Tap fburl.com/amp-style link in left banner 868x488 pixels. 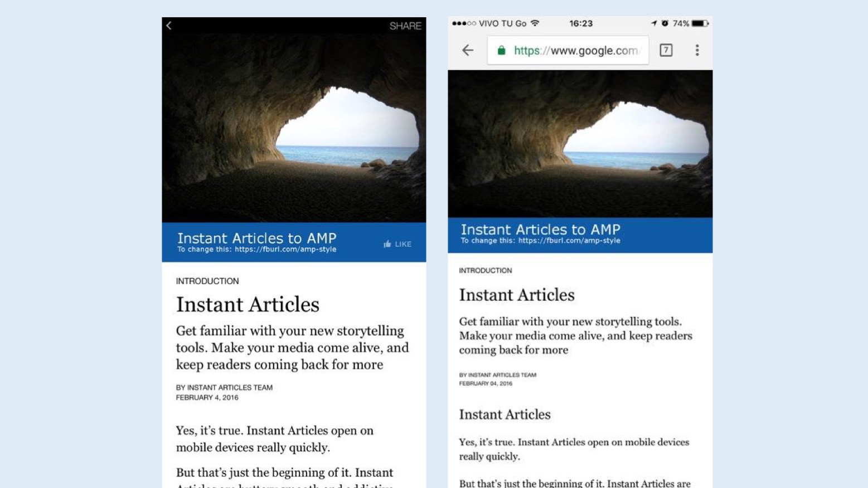285,250
